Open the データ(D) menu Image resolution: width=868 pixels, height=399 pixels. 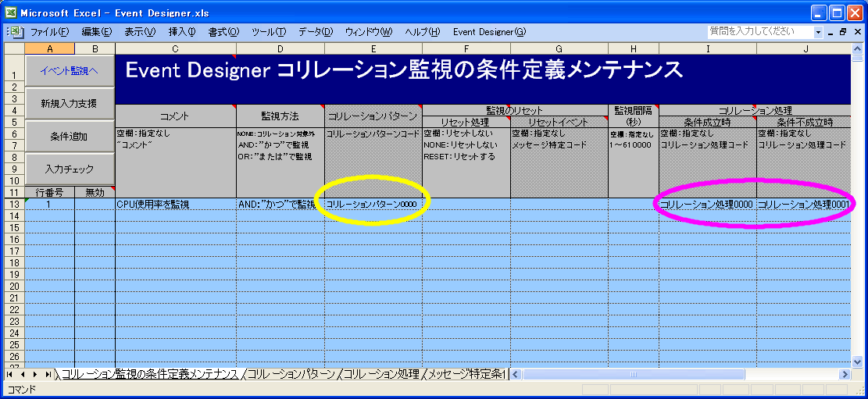tap(316, 32)
